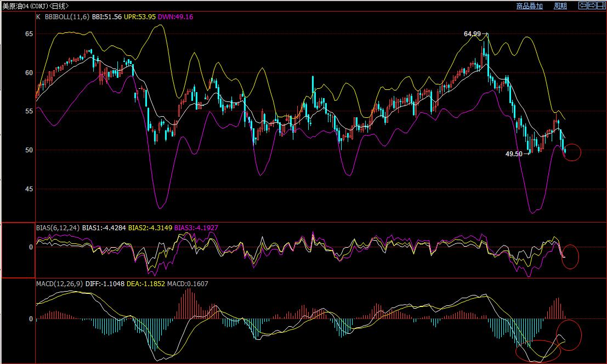Click the magenta BIAS3:-4.1927 readout
Screen dimensions: 607x364
pos(197,227)
